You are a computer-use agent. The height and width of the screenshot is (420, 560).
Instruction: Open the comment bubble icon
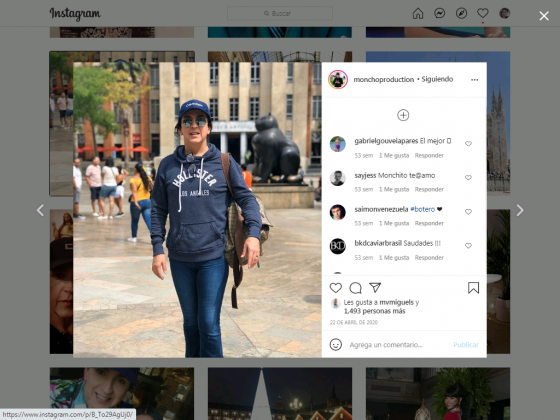355,288
